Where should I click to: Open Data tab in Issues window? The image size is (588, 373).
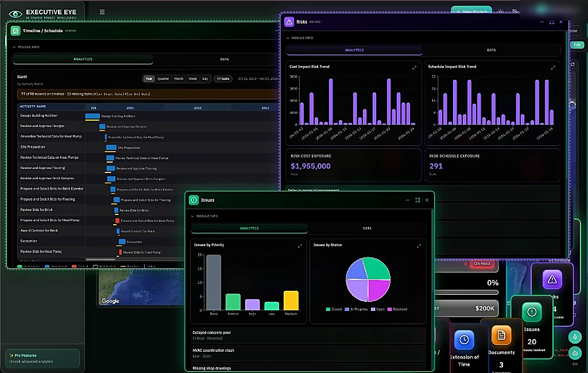click(x=367, y=228)
